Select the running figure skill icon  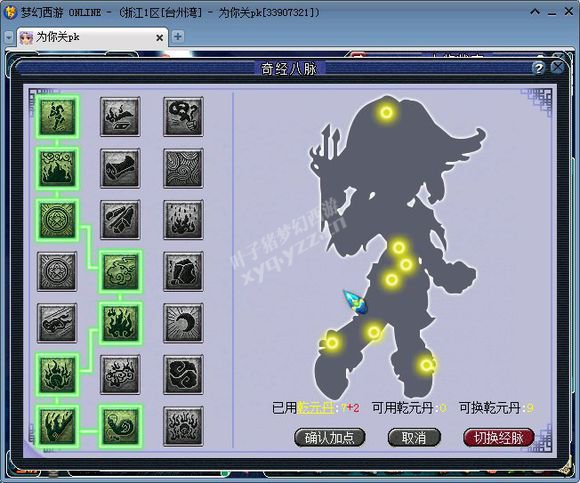tap(57, 116)
